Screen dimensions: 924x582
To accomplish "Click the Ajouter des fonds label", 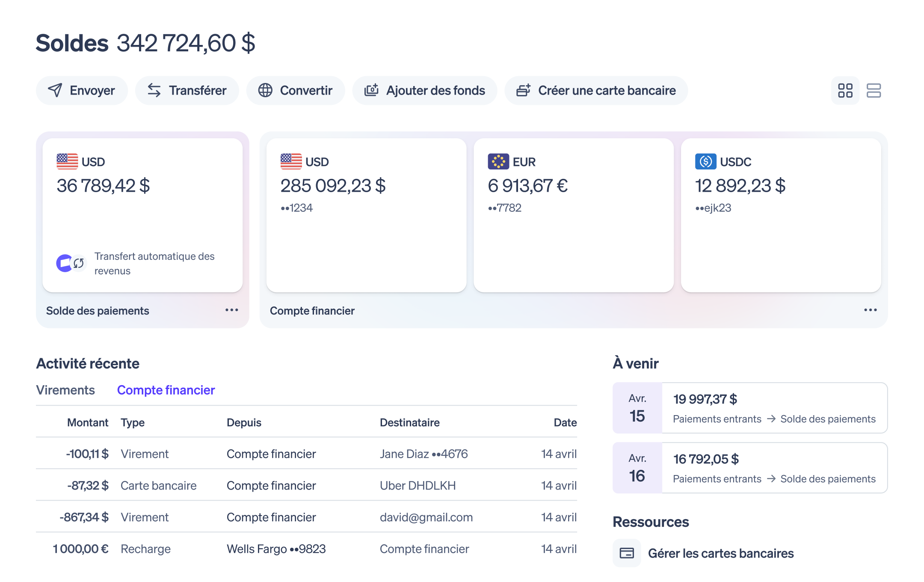I will pyautogui.click(x=435, y=90).
